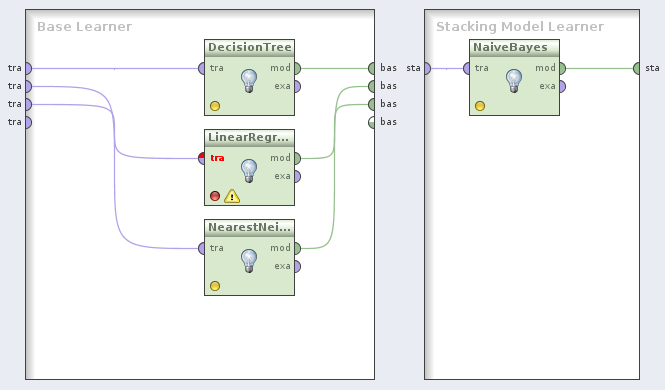Click the NaiveBayes lightbulb icon
The width and height of the screenshot is (665, 390).
514,81
